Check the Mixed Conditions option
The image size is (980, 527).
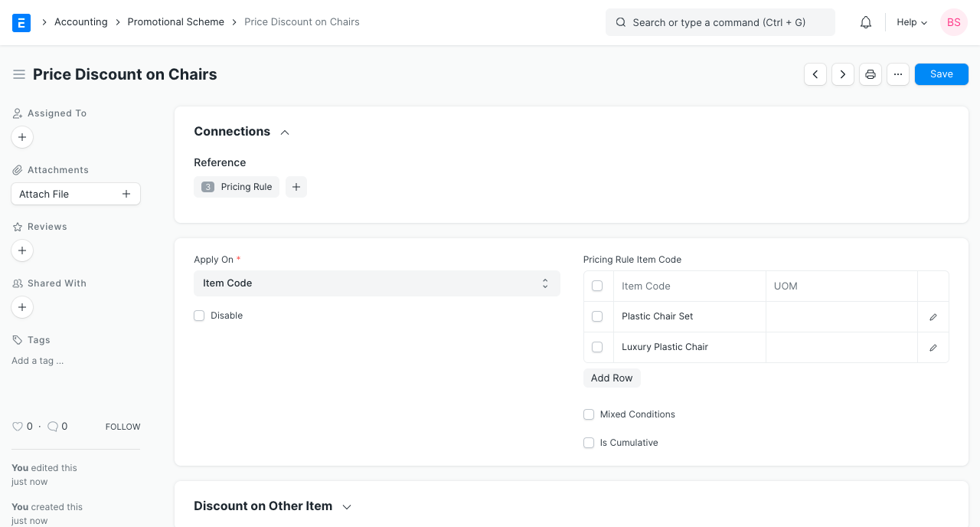coord(589,414)
